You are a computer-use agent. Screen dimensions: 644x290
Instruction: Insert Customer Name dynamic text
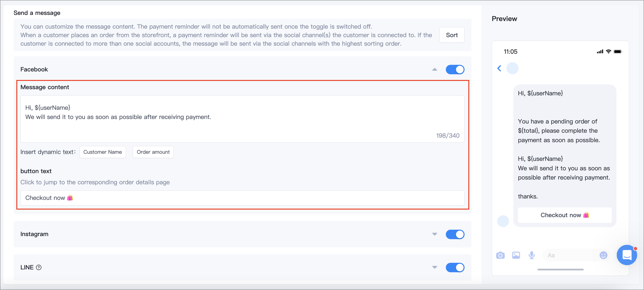tap(103, 152)
